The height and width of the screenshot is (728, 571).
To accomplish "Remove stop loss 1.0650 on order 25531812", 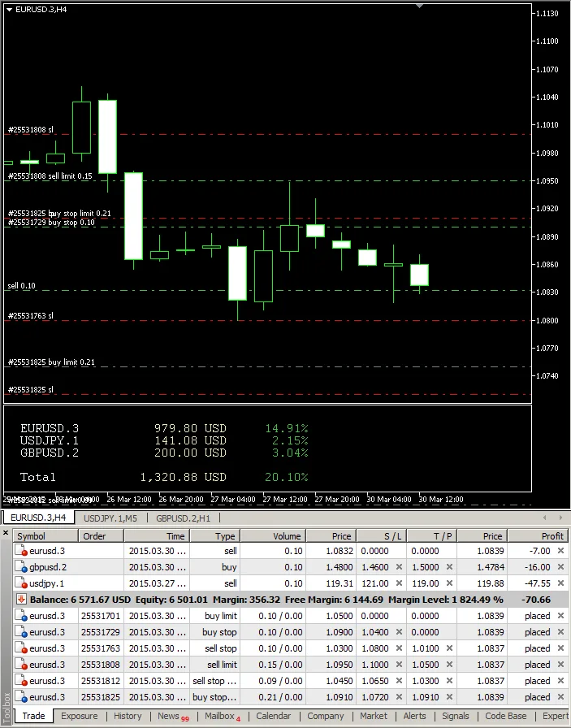I will (399, 681).
